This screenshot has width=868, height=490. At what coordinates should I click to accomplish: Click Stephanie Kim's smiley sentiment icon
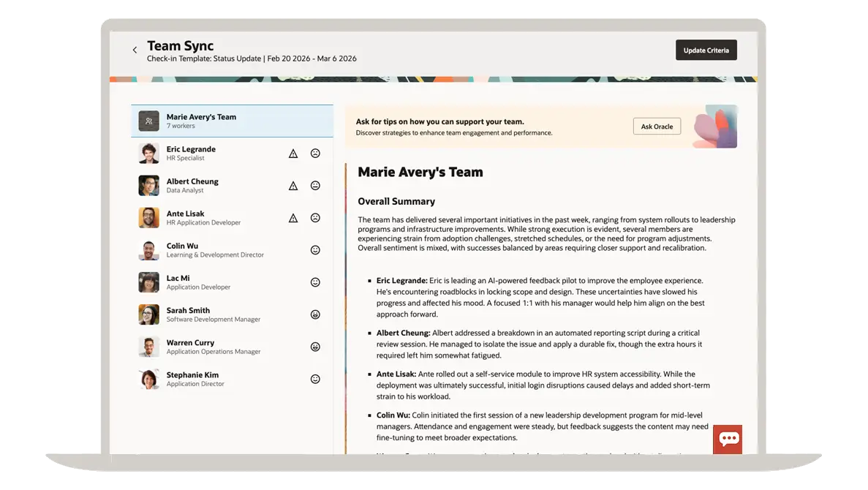pos(315,379)
